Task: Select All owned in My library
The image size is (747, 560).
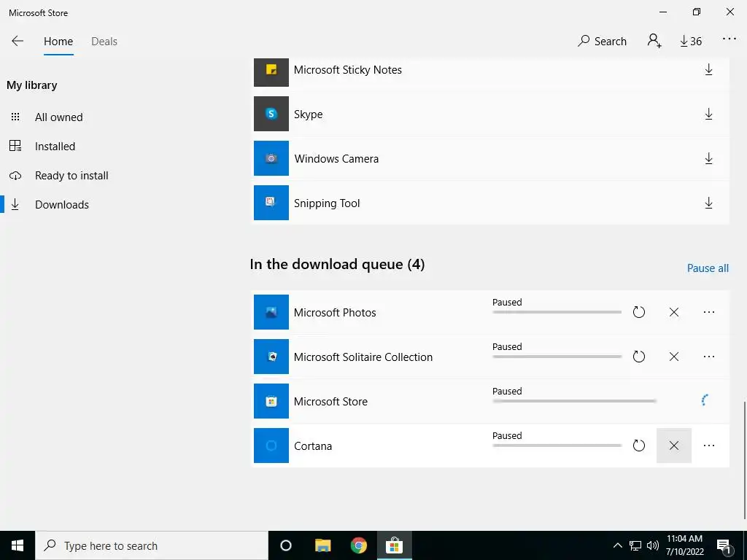Action: coord(58,117)
